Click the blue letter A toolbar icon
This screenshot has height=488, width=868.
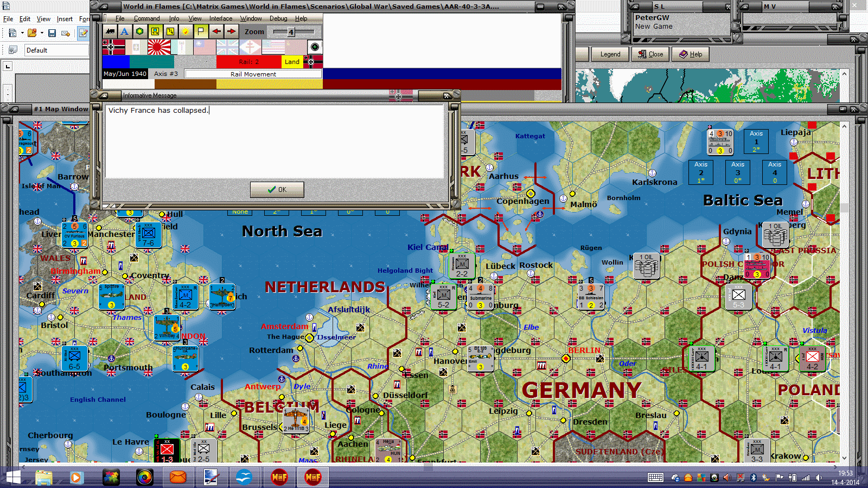click(125, 31)
